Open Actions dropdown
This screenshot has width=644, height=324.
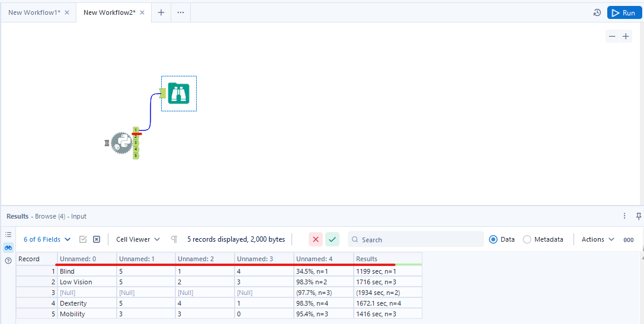tap(598, 239)
